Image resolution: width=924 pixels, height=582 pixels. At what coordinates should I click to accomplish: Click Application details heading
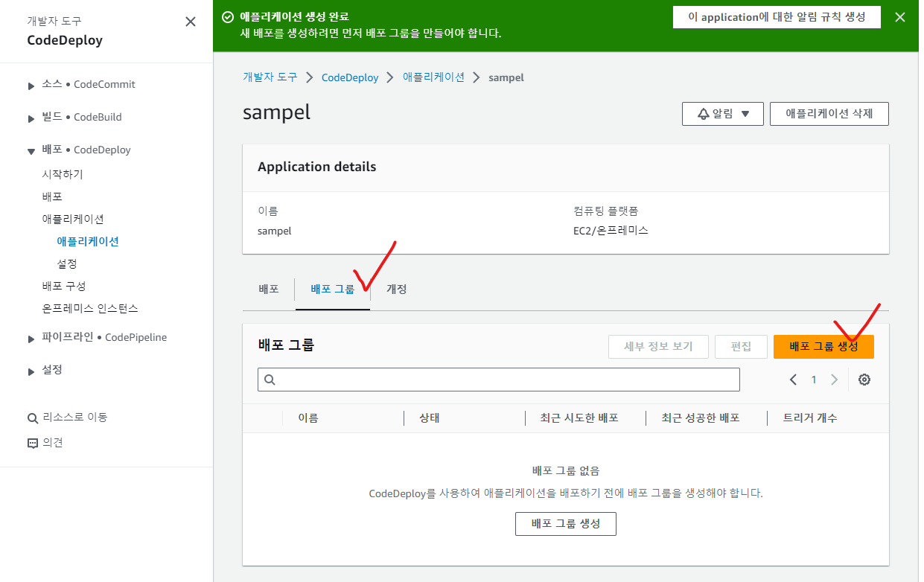[x=317, y=167]
